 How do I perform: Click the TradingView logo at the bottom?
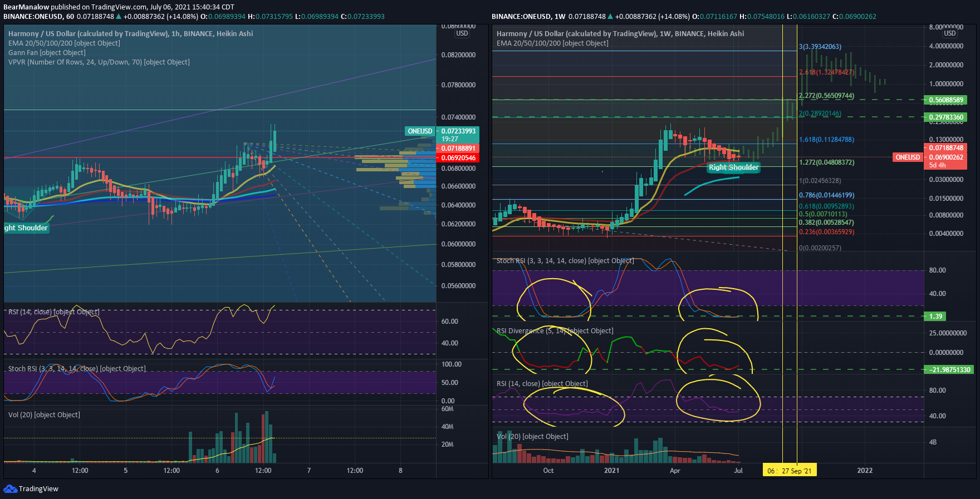click(31, 489)
